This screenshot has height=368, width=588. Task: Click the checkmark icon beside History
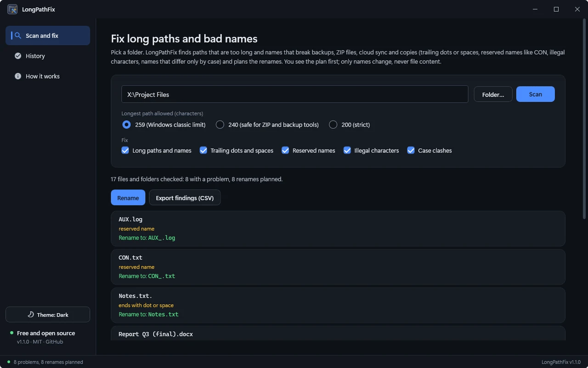point(18,56)
